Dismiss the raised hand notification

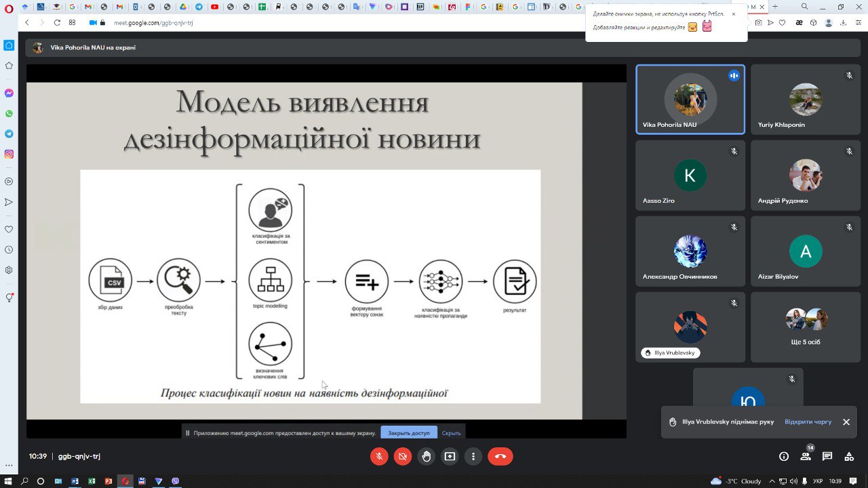pyautogui.click(x=846, y=422)
